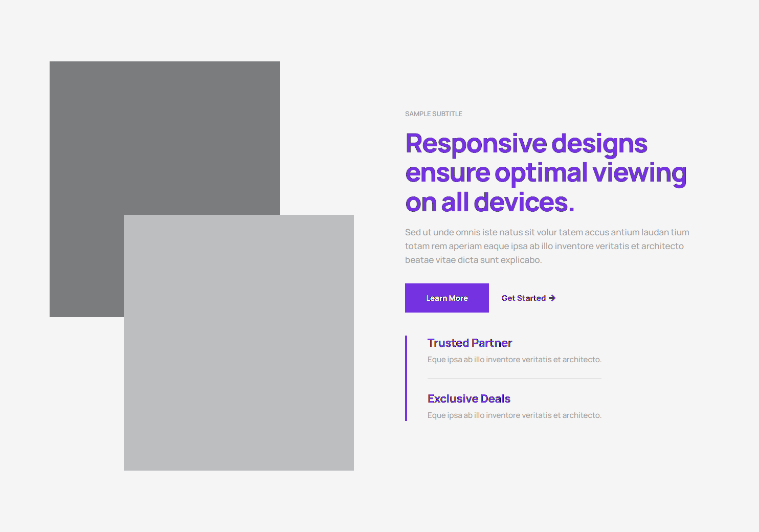Image resolution: width=759 pixels, height=532 pixels.
Task: Select the light gray image placeholder
Action: (x=239, y=358)
